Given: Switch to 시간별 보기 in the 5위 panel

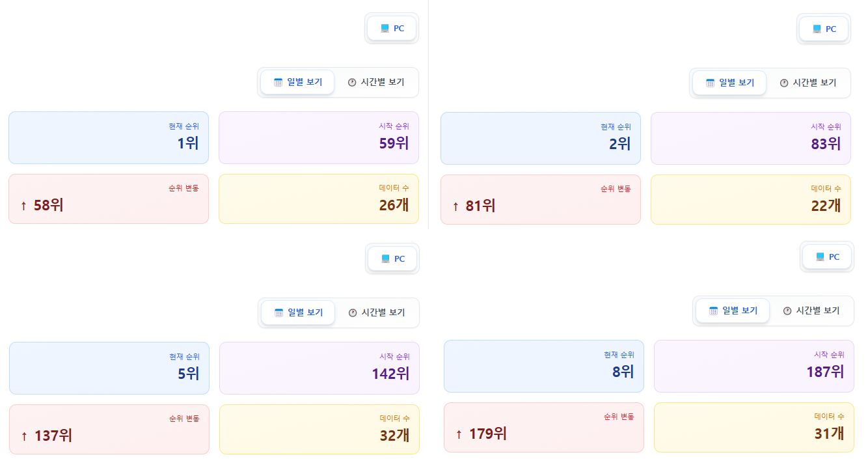Looking at the screenshot, I should [x=377, y=313].
